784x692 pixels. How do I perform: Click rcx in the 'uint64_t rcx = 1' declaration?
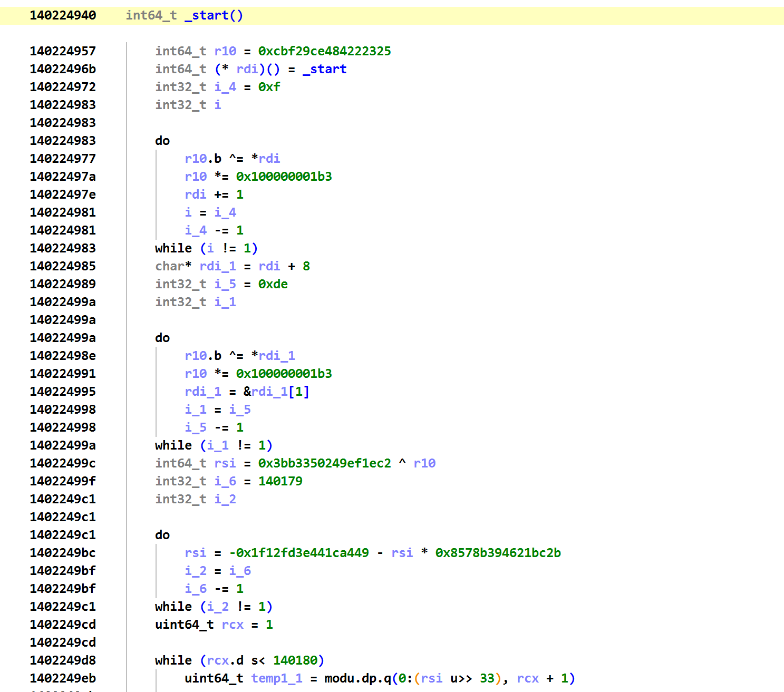tap(233, 625)
